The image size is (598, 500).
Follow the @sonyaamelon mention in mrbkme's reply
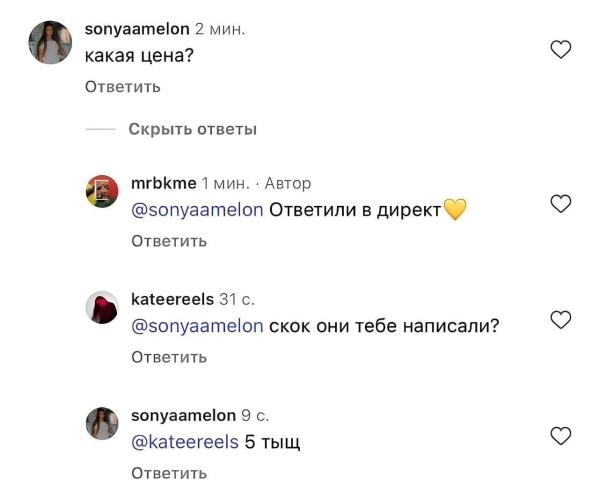coord(197,210)
